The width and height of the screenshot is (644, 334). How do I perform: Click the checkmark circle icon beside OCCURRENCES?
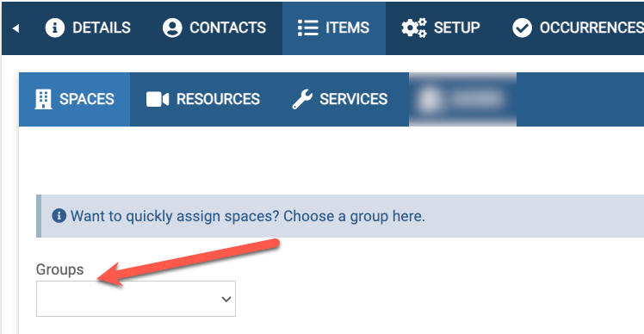pos(522,28)
